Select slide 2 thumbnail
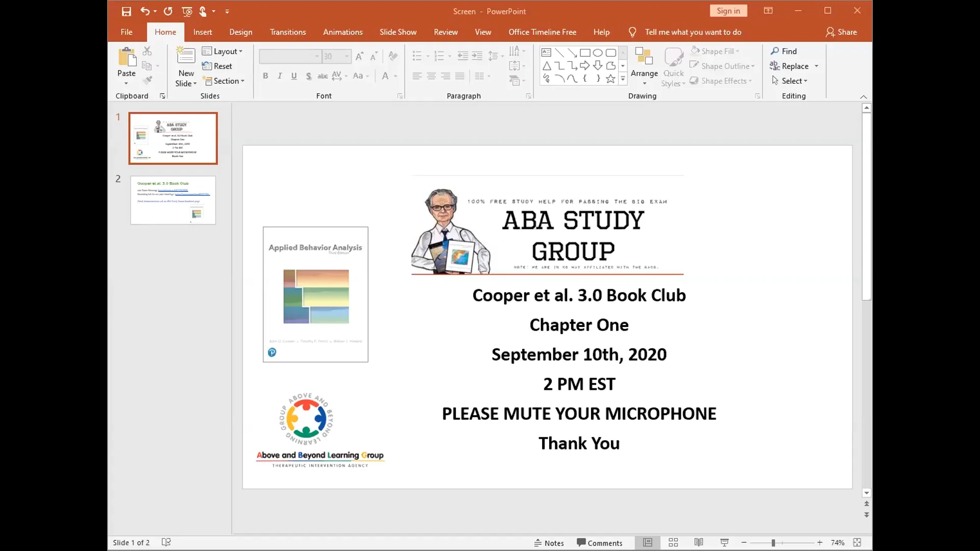The image size is (980, 551). point(173,200)
